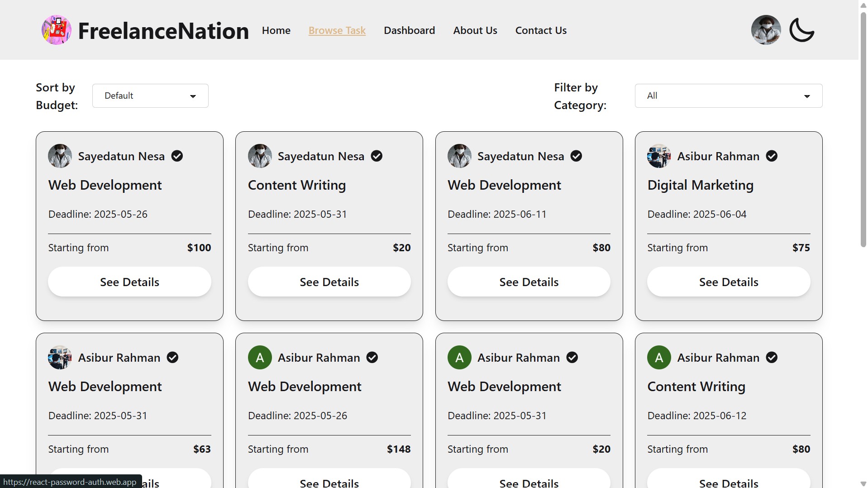Click verified badge on $100 Web Development card
The image size is (868, 488).
(x=177, y=156)
